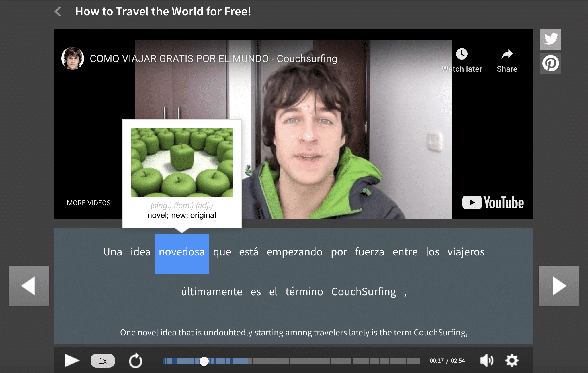Image resolution: width=588 pixels, height=373 pixels.
Task: Select the word "entre"
Action: coord(405,252)
